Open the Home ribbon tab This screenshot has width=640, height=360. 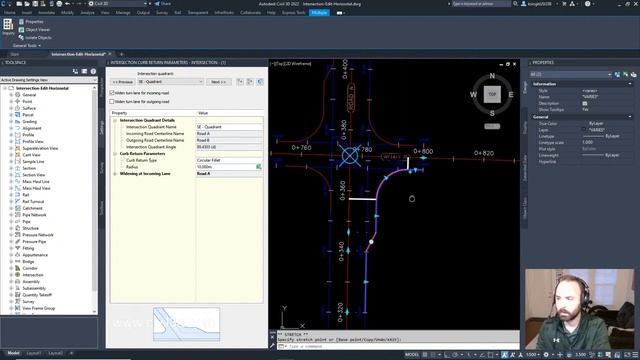pos(9,13)
